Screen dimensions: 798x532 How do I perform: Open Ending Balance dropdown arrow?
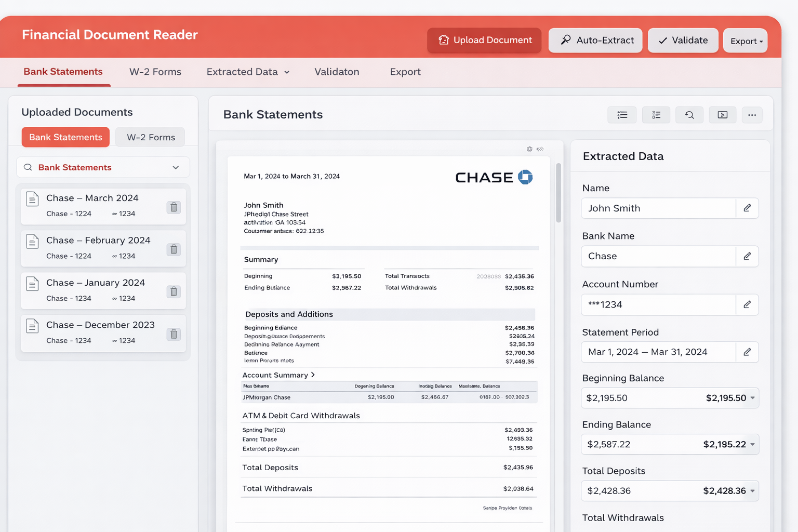[x=753, y=444]
